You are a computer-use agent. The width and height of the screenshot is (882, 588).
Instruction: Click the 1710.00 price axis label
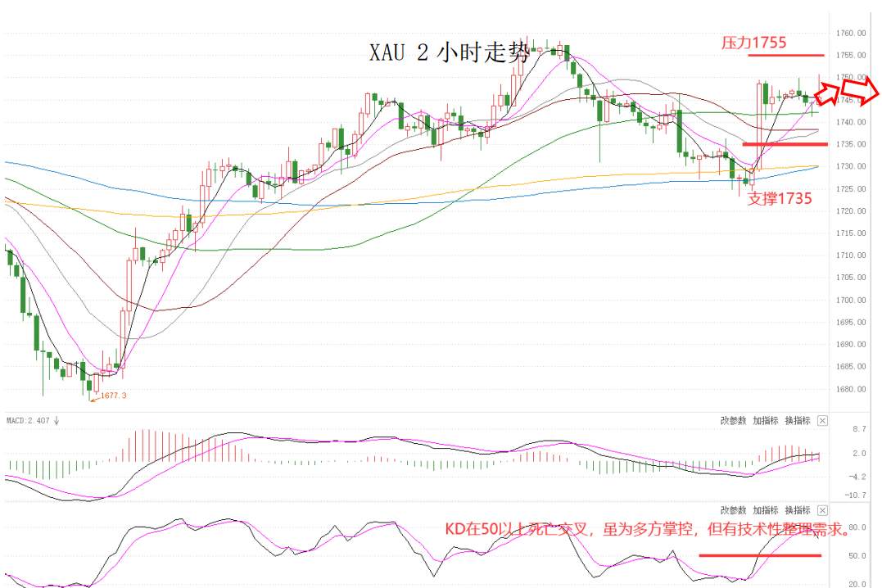851,256
